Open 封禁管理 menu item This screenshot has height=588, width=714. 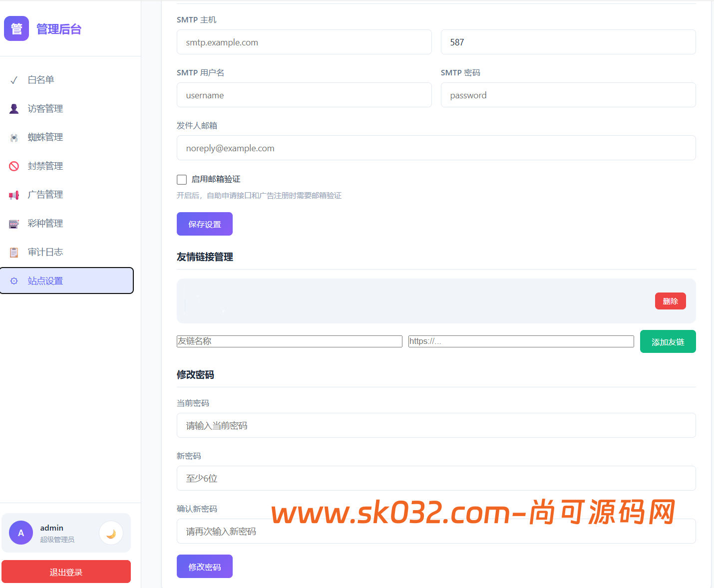pos(67,166)
